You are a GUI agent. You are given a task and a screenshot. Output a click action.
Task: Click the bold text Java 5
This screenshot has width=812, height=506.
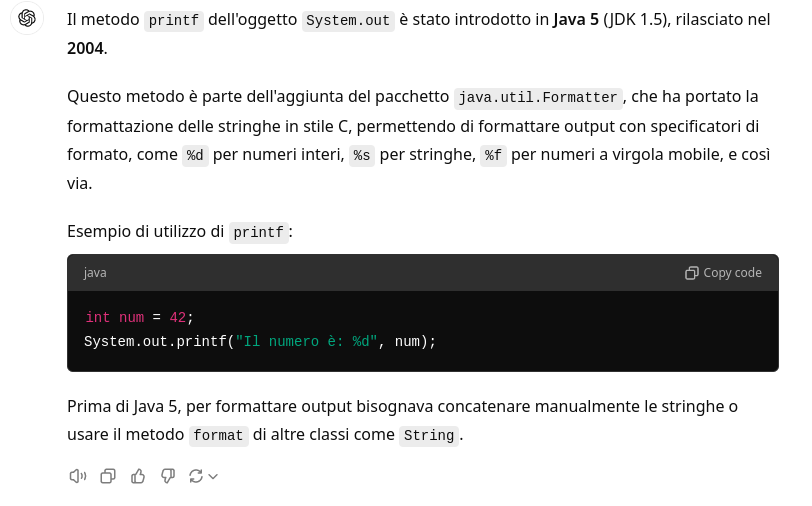pyautogui.click(x=575, y=20)
